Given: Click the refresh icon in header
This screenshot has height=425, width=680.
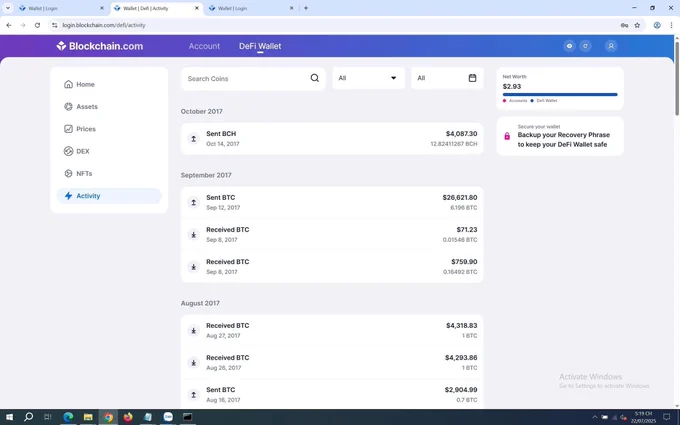Looking at the screenshot, I should [585, 46].
